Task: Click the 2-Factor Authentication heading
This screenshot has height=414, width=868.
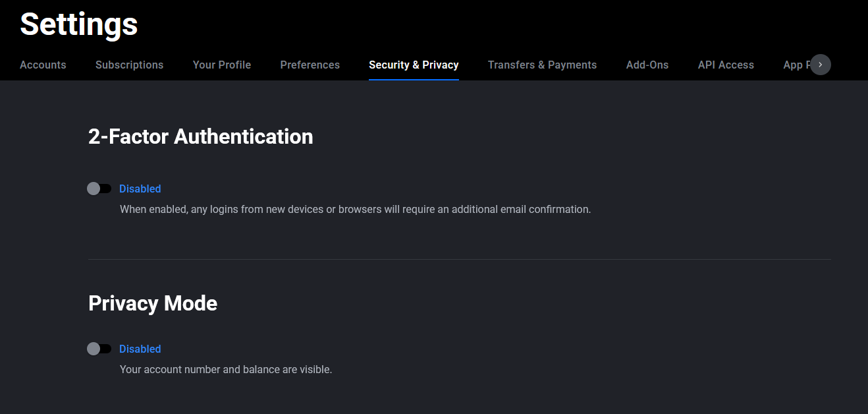Action: pos(201,136)
